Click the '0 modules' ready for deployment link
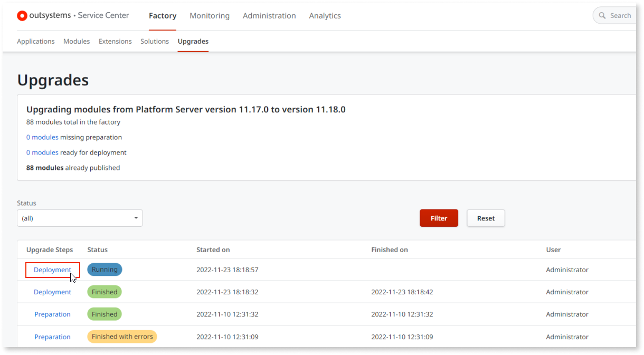The height and width of the screenshot is (355, 644). pyautogui.click(x=42, y=152)
